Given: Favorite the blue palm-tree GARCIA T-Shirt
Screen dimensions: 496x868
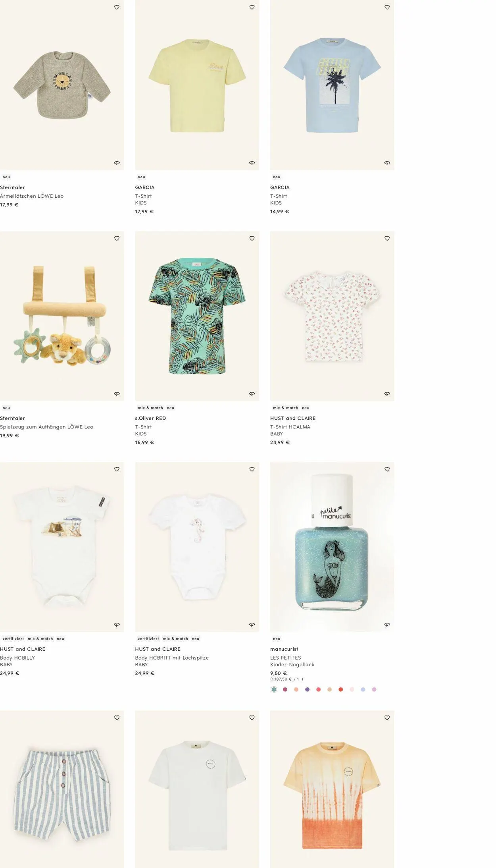Looking at the screenshot, I should [x=387, y=7].
